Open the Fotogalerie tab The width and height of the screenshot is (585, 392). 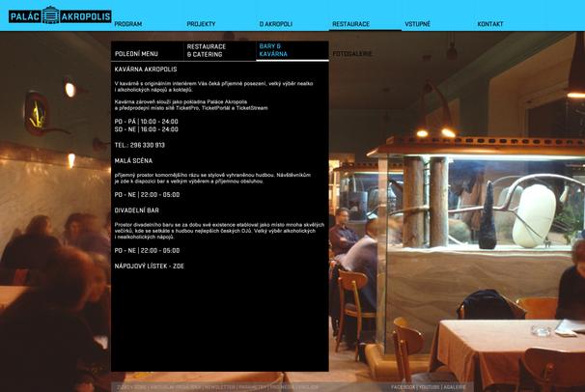351,54
